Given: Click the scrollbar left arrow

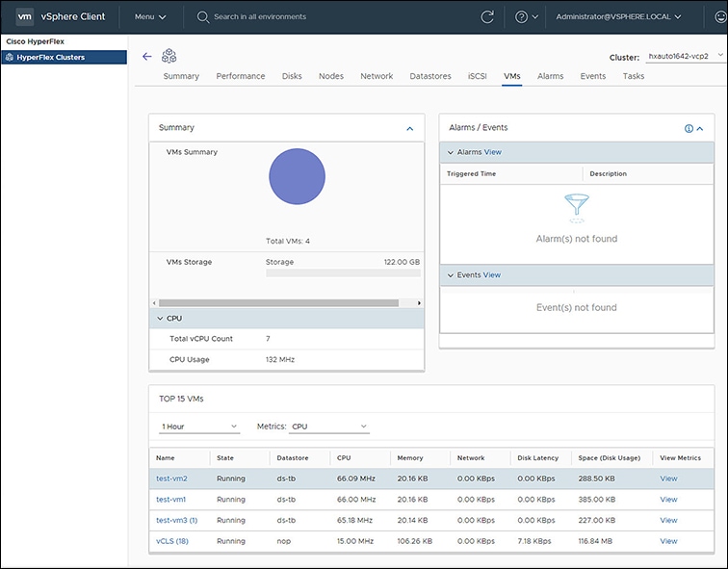Looking at the screenshot, I should pos(154,303).
